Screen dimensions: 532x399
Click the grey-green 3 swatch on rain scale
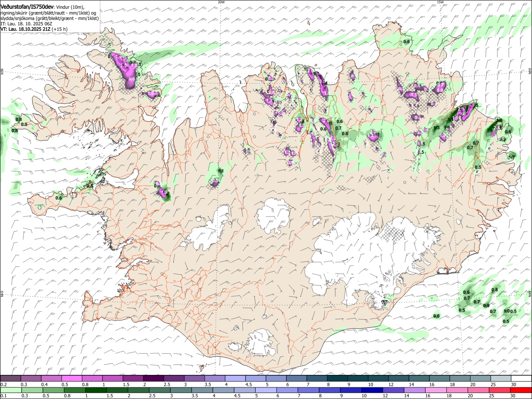[181, 390]
